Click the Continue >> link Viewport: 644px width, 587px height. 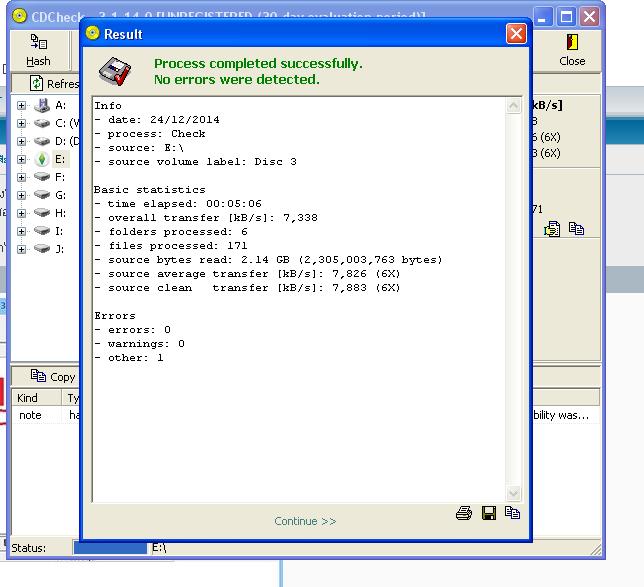click(x=305, y=521)
